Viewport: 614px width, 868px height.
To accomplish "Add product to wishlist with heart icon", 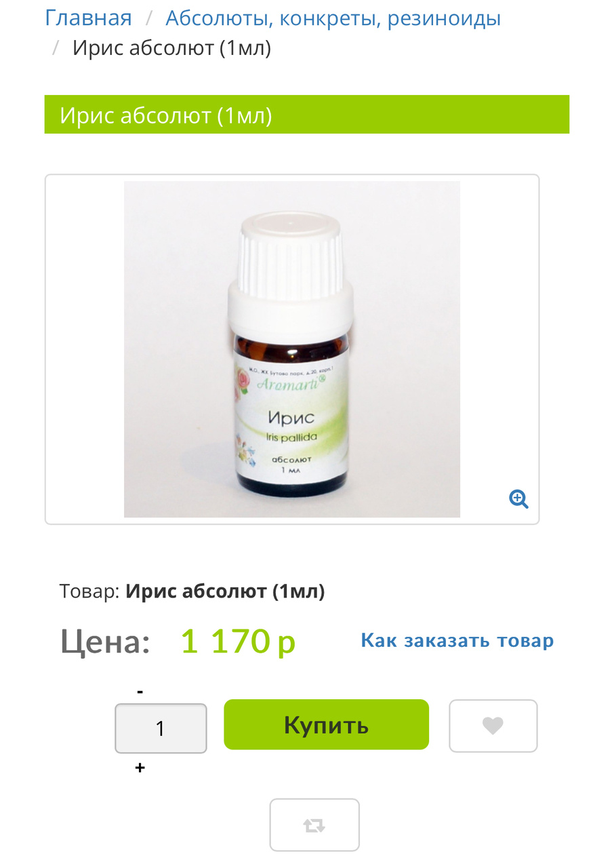I will point(493,726).
